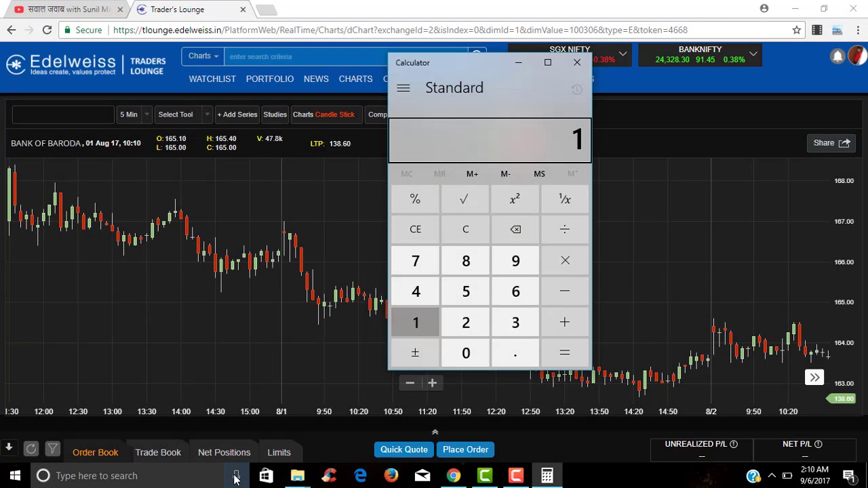This screenshot has width=868, height=488.
Task: Open Net P/L info icon
Action: (x=818, y=444)
